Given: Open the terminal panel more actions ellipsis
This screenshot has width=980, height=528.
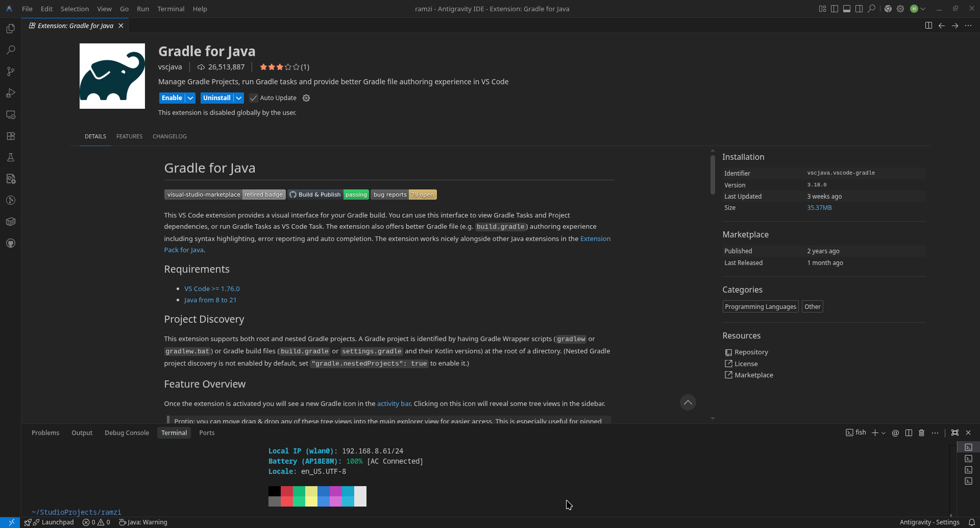Looking at the screenshot, I should [935, 433].
